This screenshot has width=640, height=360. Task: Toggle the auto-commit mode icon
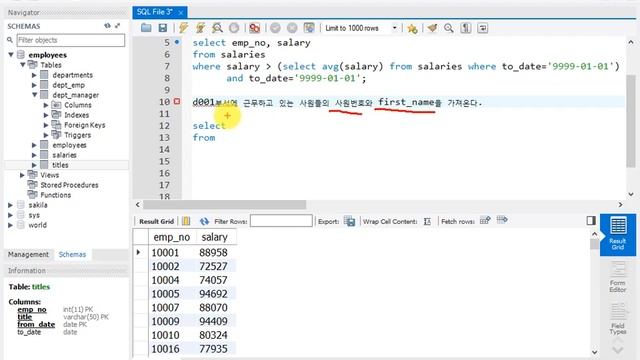[x=309, y=28]
